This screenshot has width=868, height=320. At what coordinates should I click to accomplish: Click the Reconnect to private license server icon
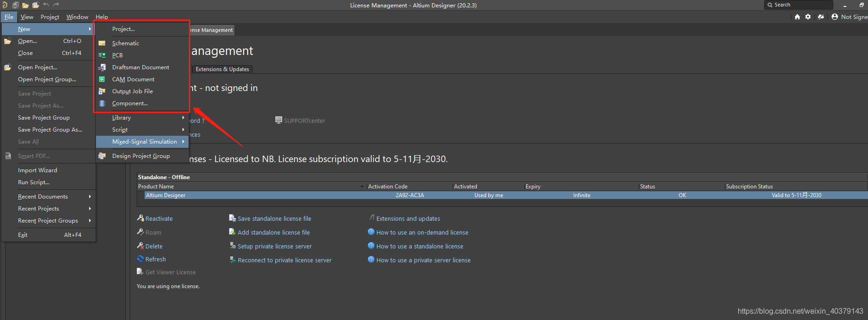tap(232, 260)
